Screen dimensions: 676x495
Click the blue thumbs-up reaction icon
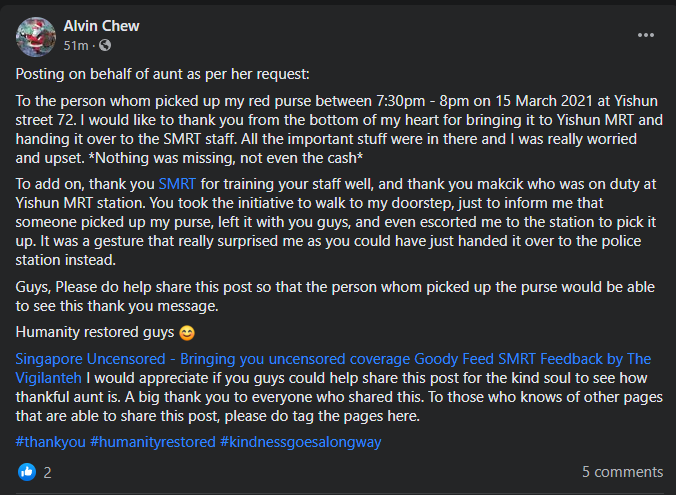(x=27, y=472)
